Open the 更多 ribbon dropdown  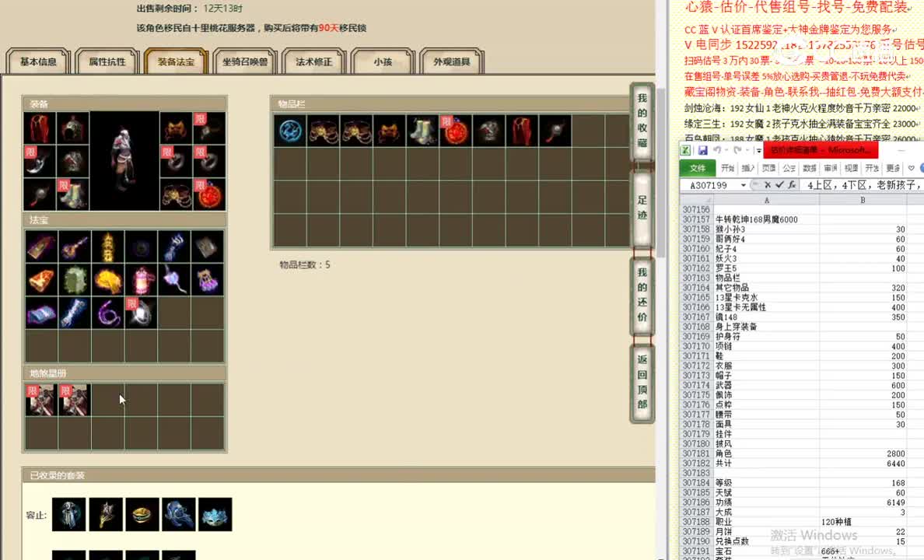point(892,167)
